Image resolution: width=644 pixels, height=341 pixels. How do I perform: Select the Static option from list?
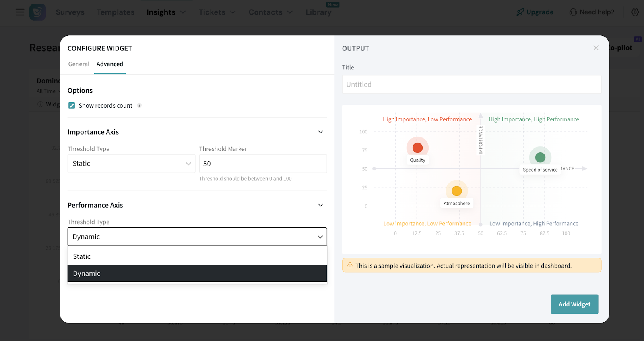coord(197,256)
